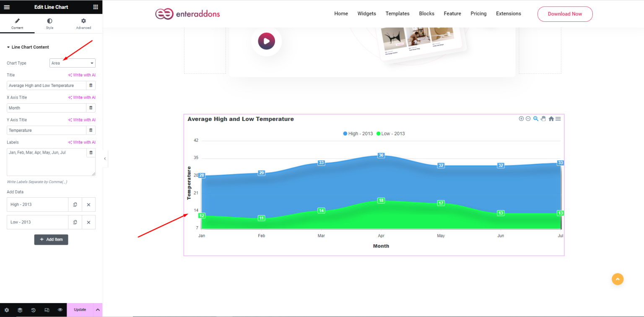Click the Download Now button
644x317 pixels.
pos(565,14)
